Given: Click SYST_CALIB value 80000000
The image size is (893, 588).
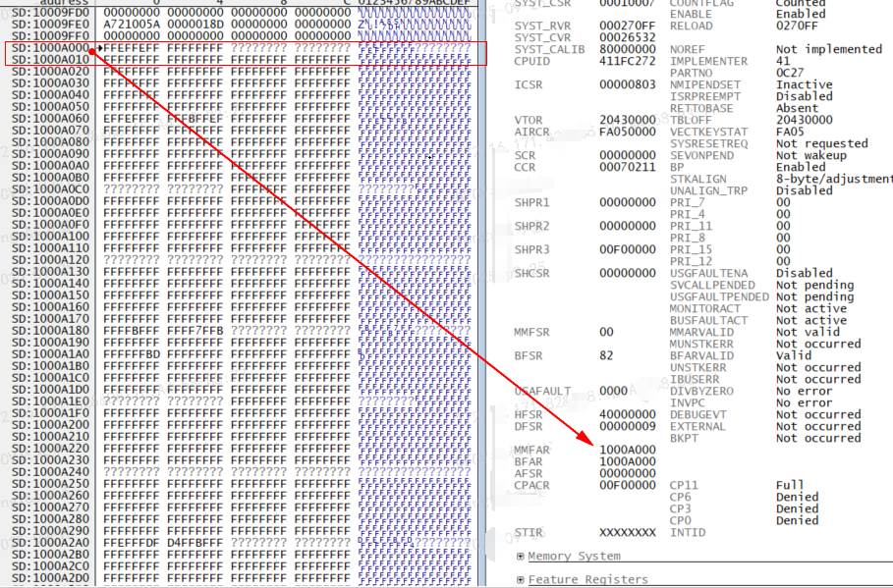Looking at the screenshot, I should coord(628,49).
